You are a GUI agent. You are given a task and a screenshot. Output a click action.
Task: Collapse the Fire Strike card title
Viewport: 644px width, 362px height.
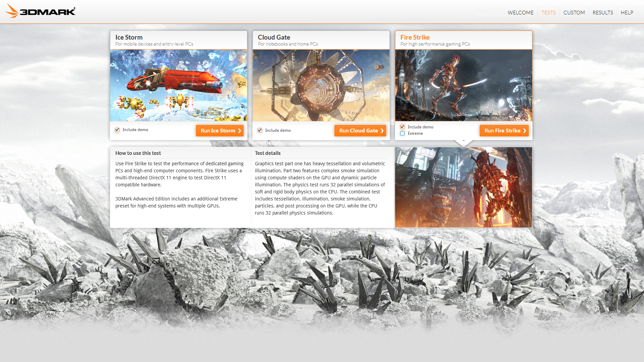(x=415, y=37)
